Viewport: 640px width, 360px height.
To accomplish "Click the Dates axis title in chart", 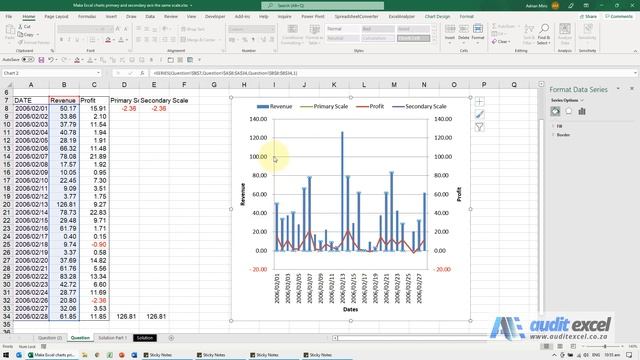I will pos(350,309).
